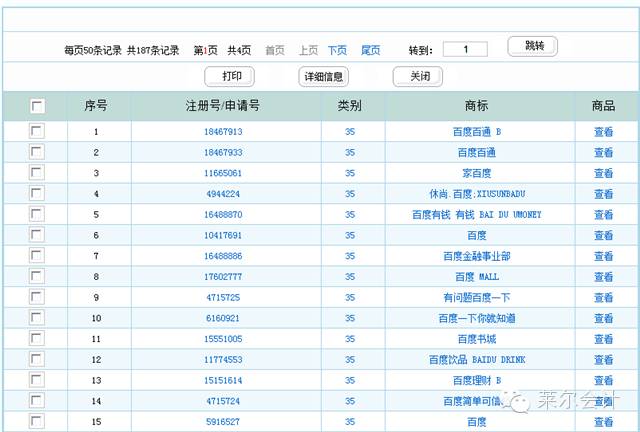Open registration number 18467933
The height and width of the screenshot is (432, 640).
(x=223, y=153)
